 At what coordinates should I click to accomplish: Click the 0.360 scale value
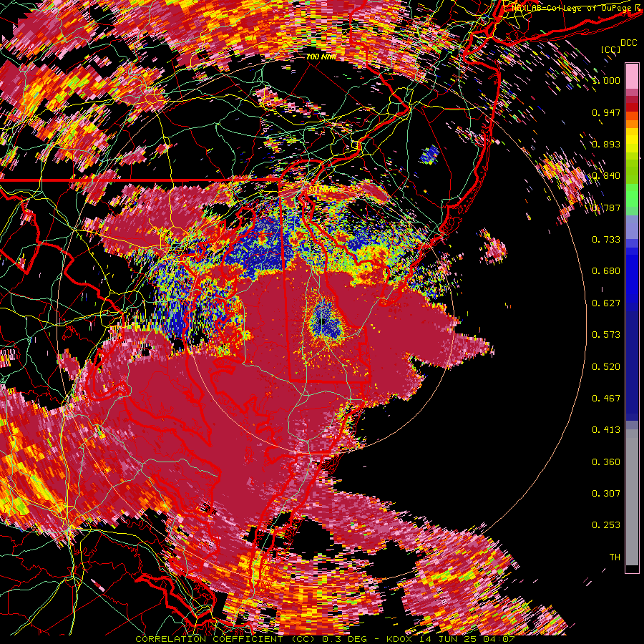[606, 462]
